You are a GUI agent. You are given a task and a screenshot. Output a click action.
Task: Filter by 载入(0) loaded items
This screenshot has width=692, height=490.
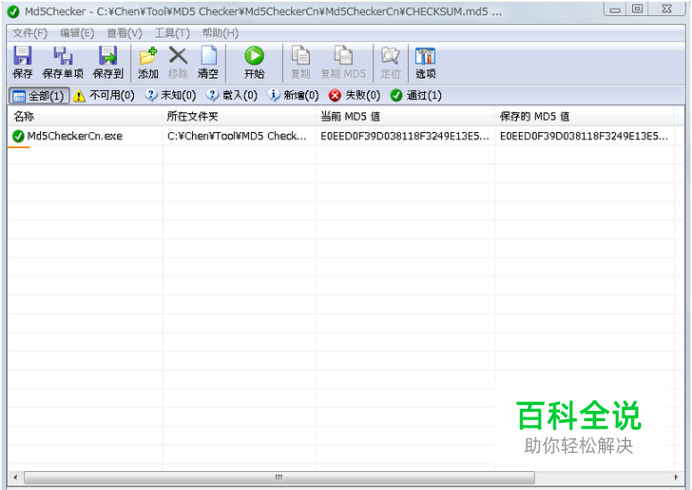(x=232, y=95)
